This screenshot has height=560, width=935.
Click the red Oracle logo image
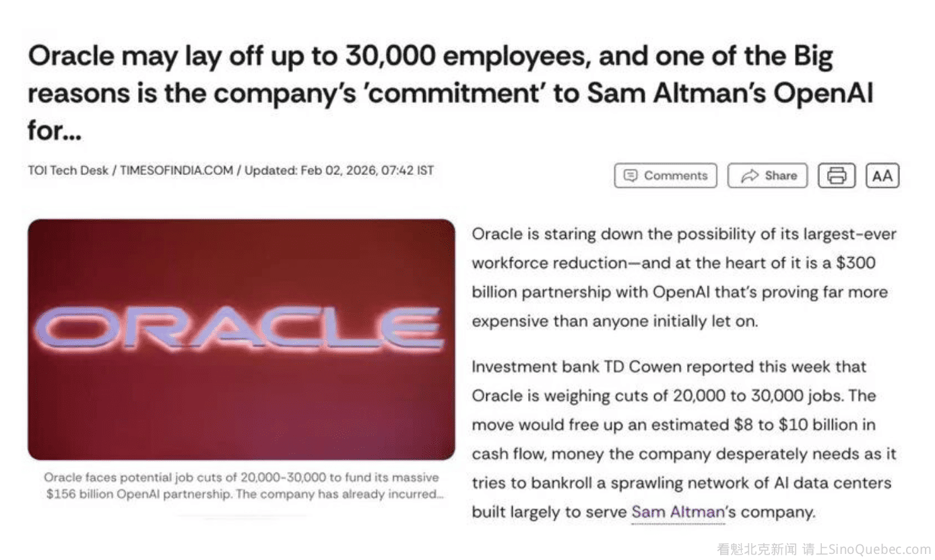coord(241,339)
